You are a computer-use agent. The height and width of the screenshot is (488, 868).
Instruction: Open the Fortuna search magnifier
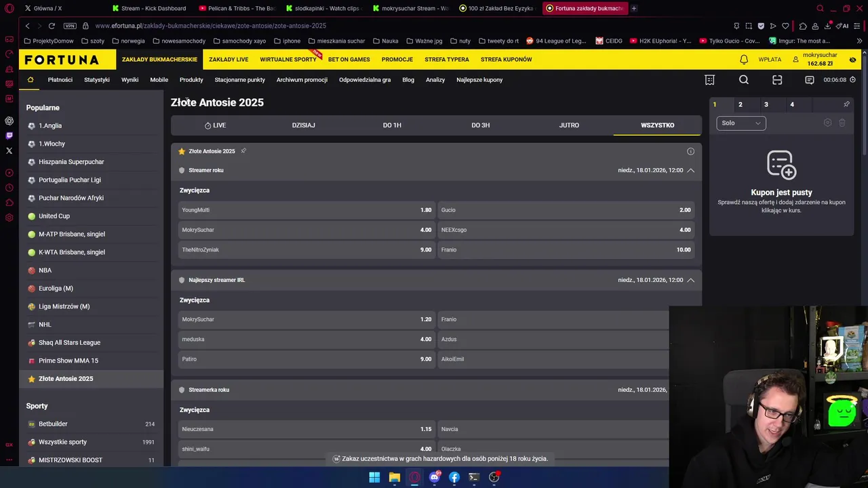click(x=743, y=80)
